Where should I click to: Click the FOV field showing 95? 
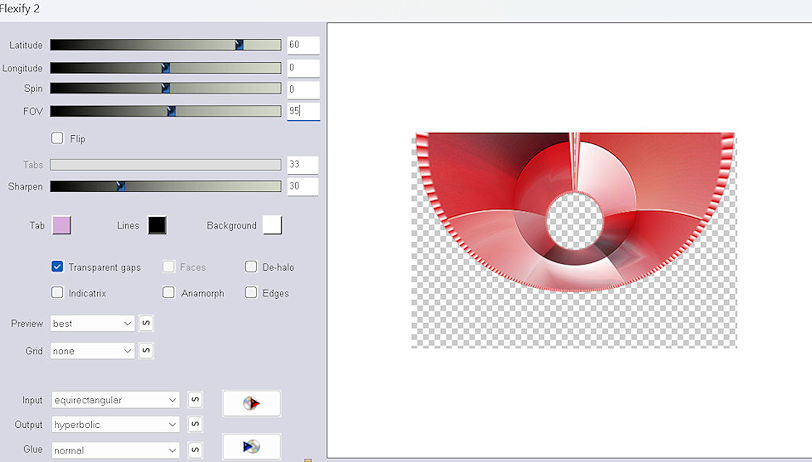(303, 111)
